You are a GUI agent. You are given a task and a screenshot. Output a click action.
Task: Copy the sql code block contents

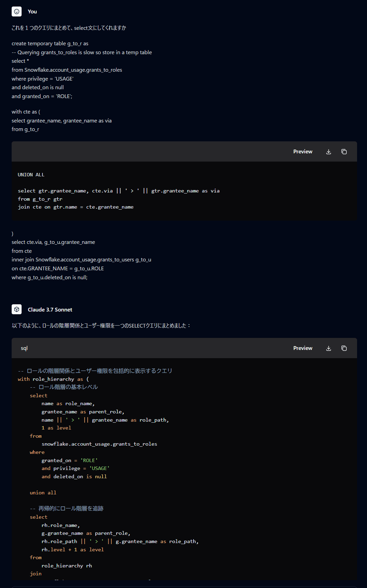coord(344,348)
